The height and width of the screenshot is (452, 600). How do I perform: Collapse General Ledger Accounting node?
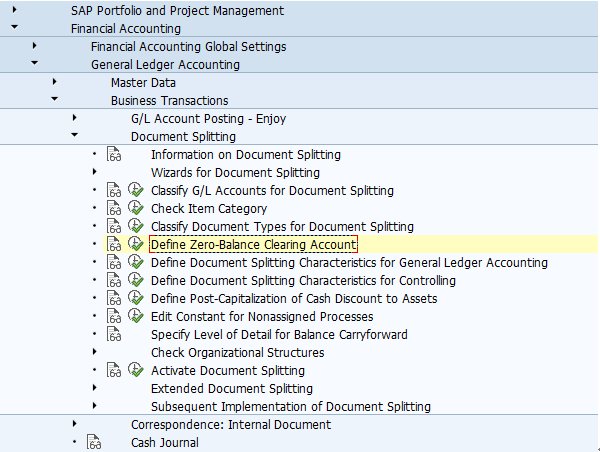point(34,63)
